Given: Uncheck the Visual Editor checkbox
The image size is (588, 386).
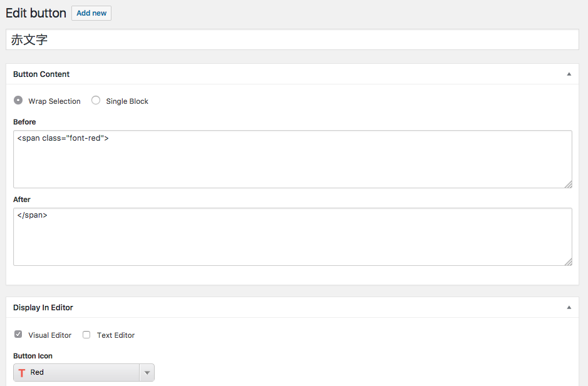Looking at the screenshot, I should [x=18, y=334].
